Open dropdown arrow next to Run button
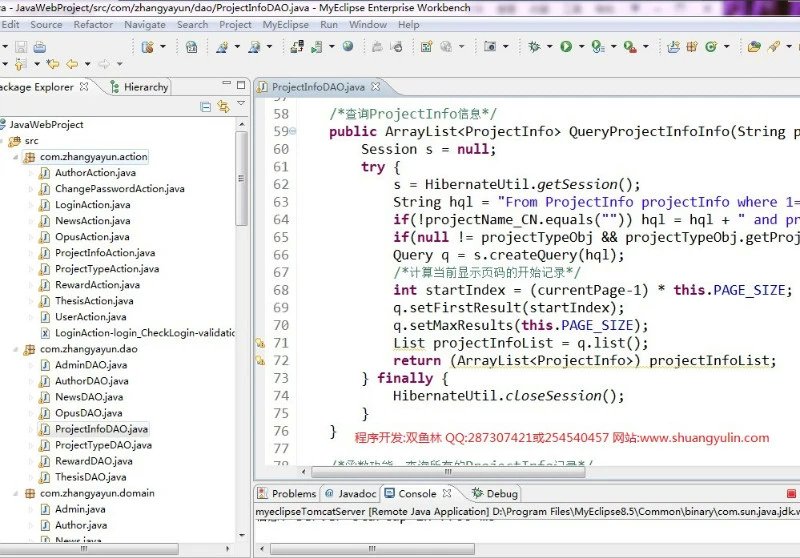Viewport: 800px width, 558px height. click(581, 46)
